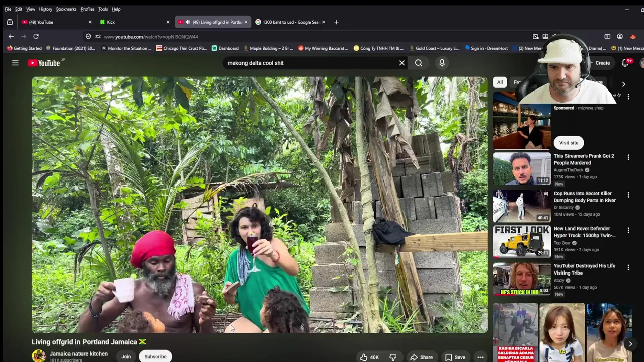Viewport: 644px width, 362px height.
Task: Click the video player
Action: pos(260,205)
